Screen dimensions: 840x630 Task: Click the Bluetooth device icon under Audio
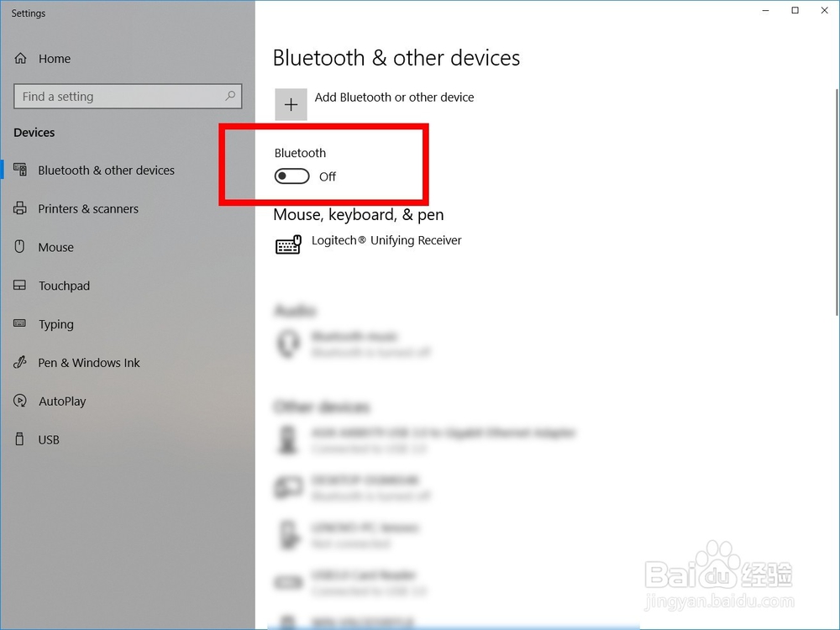pos(287,344)
